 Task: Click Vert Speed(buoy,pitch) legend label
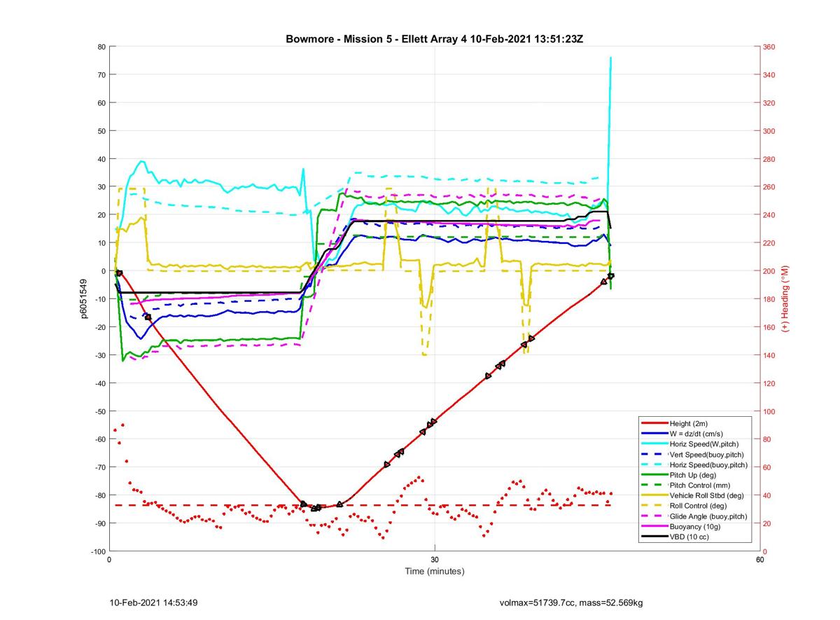click(706, 454)
